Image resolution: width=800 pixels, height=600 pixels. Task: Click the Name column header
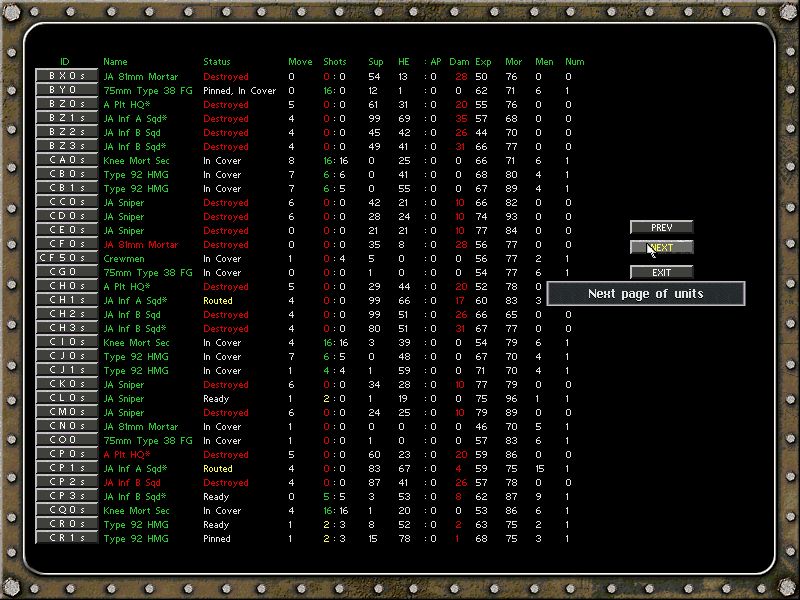coord(115,62)
